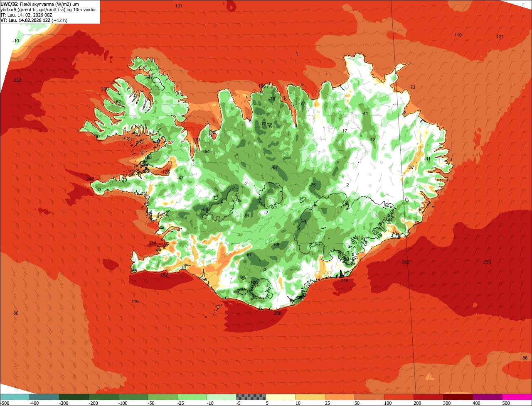Pick the dark red 200 to 300 swatch

tap(428, 397)
